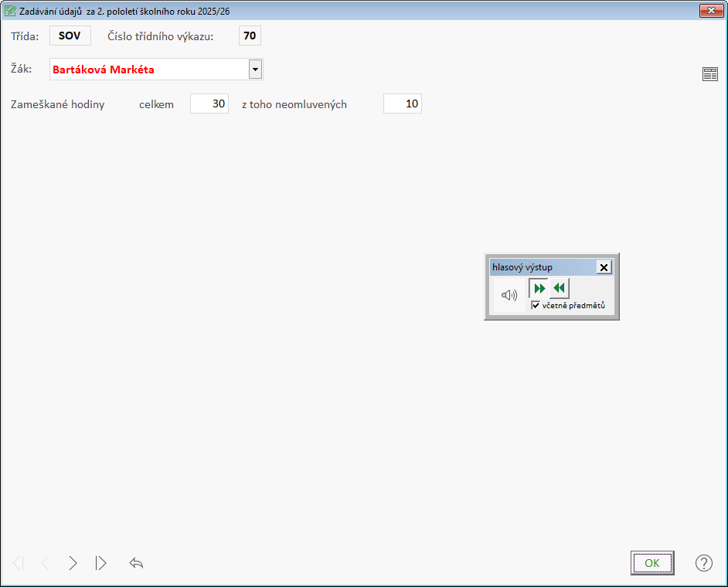
Task: Toggle the včetně předmětů checkbox
Action: coord(536,306)
